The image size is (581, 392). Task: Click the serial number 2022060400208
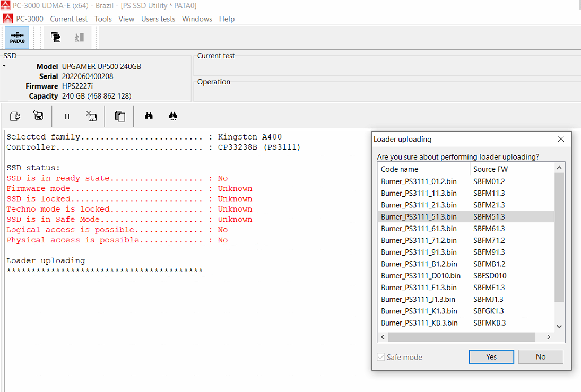click(x=88, y=77)
